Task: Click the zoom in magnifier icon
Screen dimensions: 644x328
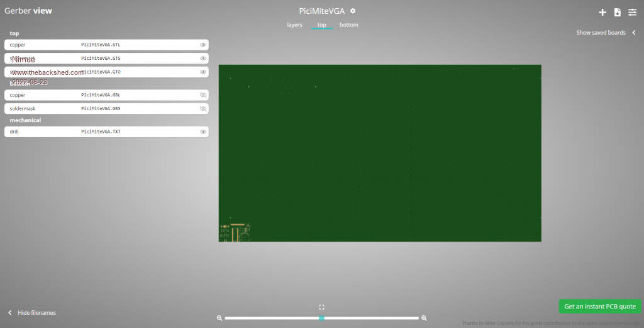Action: 424,318
